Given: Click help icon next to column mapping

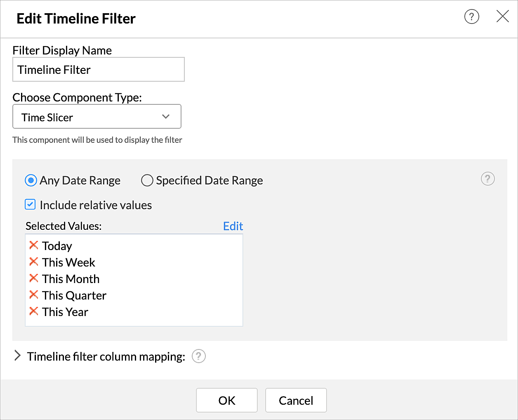Looking at the screenshot, I should pyautogui.click(x=198, y=356).
